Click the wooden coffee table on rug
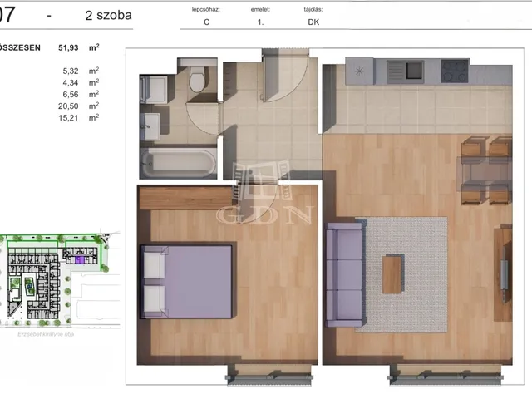 (392, 274)
